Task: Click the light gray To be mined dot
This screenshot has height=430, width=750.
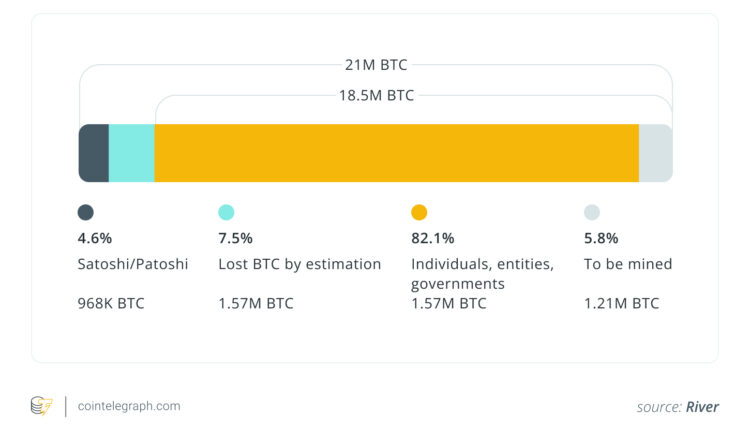Action: [x=592, y=212]
